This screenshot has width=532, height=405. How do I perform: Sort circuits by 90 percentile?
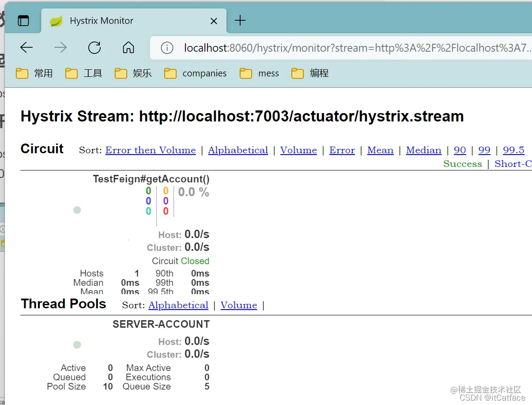coord(460,150)
